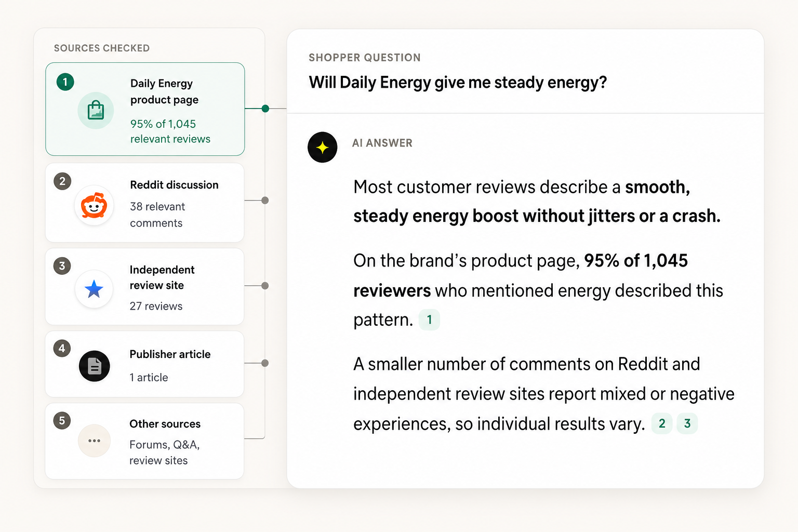Click the 1 article text
The width and height of the screenshot is (798, 532).
[149, 378]
